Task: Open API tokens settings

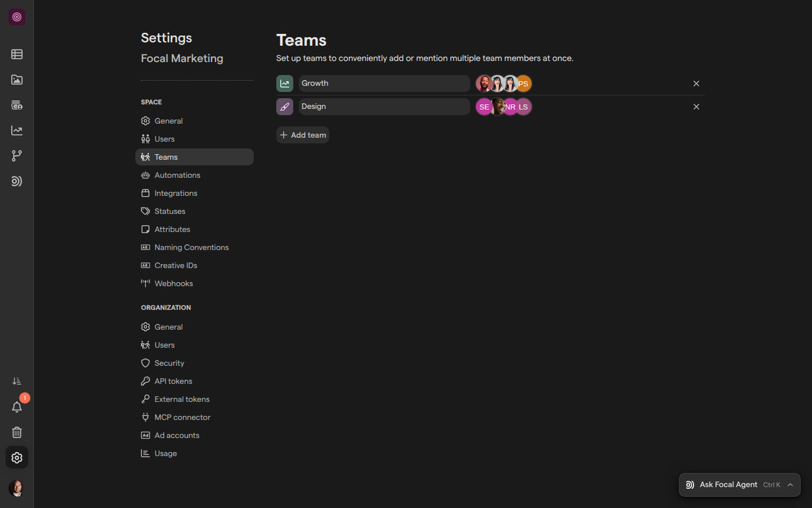Action: (x=195, y=381)
